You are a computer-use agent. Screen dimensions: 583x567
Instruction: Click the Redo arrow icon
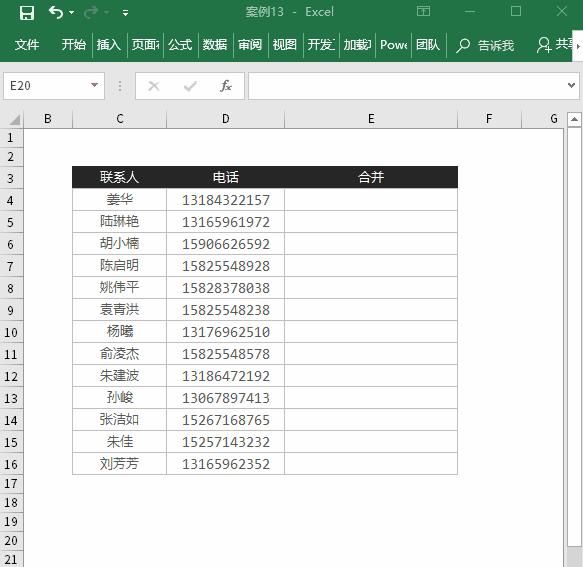91,13
